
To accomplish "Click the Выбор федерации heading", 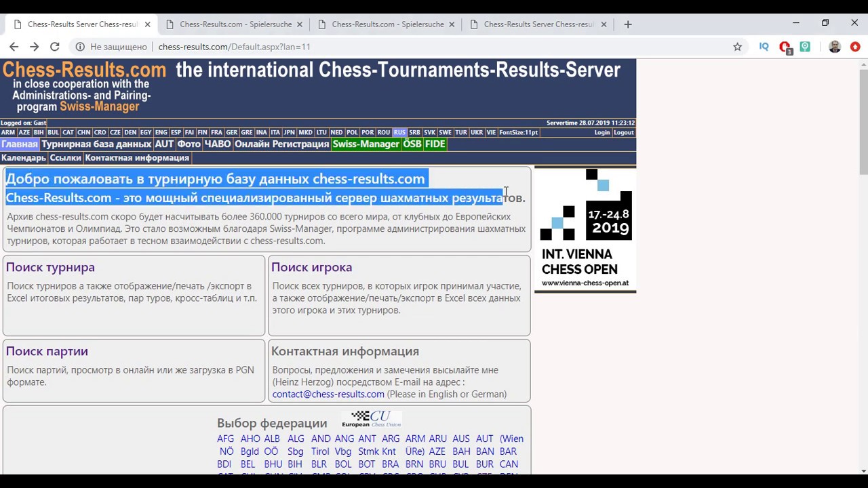I will coord(272,423).
